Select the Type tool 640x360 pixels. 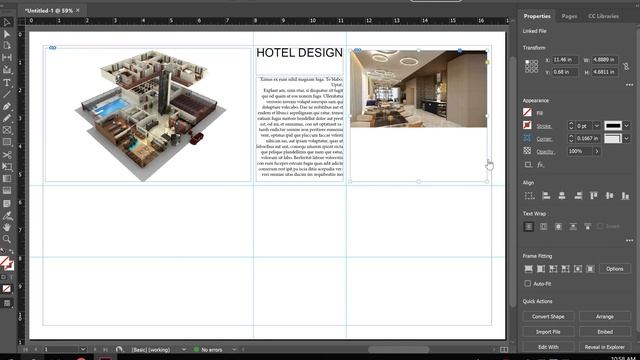tap(7, 82)
